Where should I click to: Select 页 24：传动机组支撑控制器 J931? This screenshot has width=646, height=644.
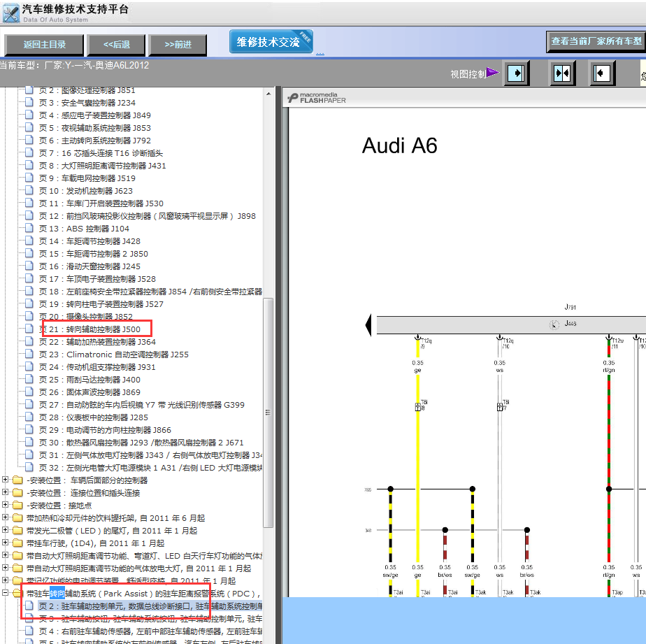(97, 367)
